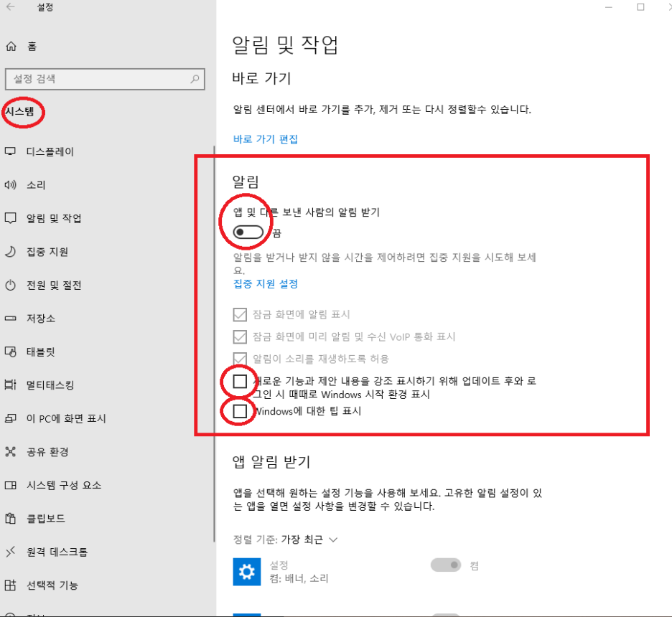The width and height of the screenshot is (672, 617).
Task: Click the 선택적 기능 icon
Action: [x=10, y=585]
